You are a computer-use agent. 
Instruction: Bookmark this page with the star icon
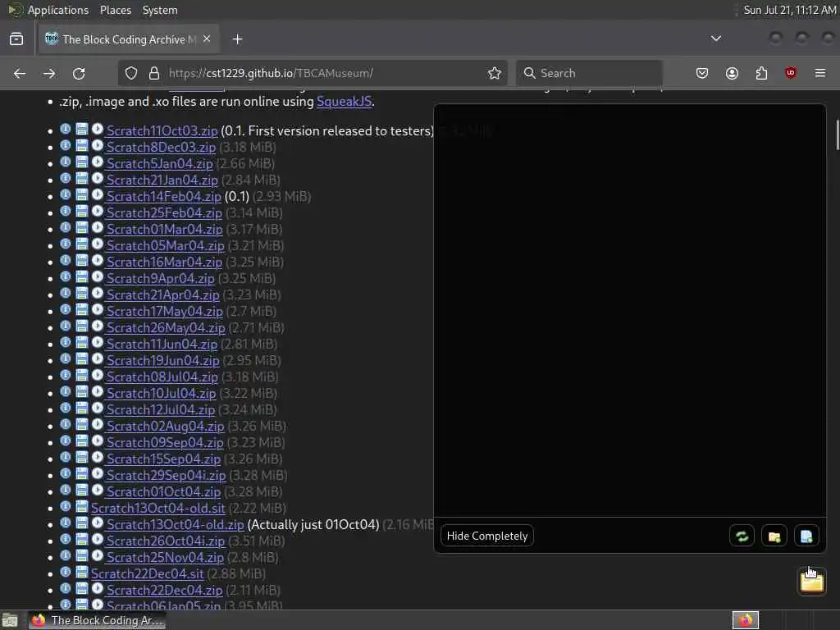[x=495, y=73]
